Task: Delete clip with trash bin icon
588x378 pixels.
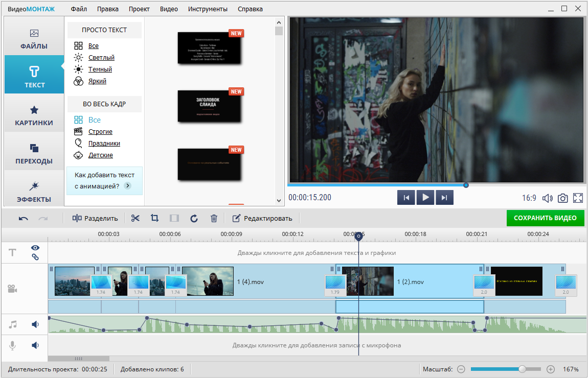Action: pyautogui.click(x=214, y=218)
